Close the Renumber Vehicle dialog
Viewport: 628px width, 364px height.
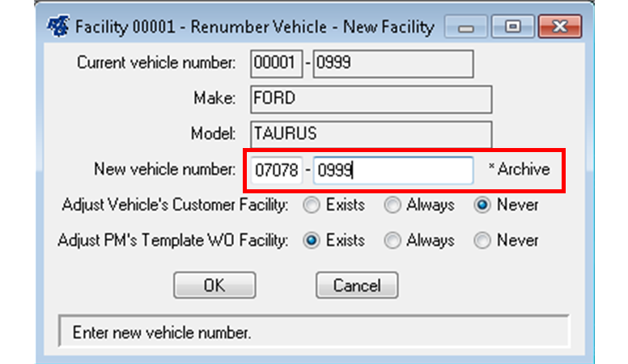pyautogui.click(x=560, y=28)
